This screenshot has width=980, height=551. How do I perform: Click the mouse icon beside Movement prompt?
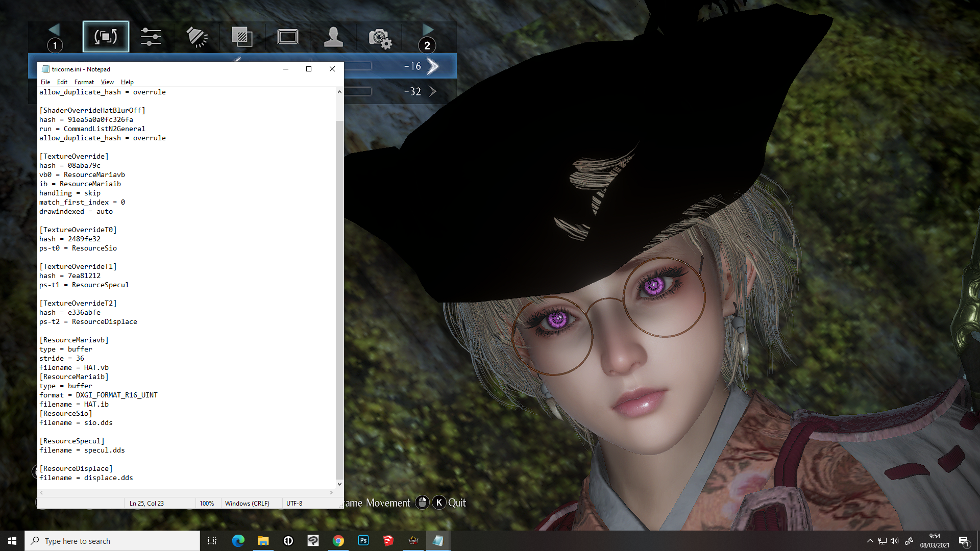tap(422, 503)
